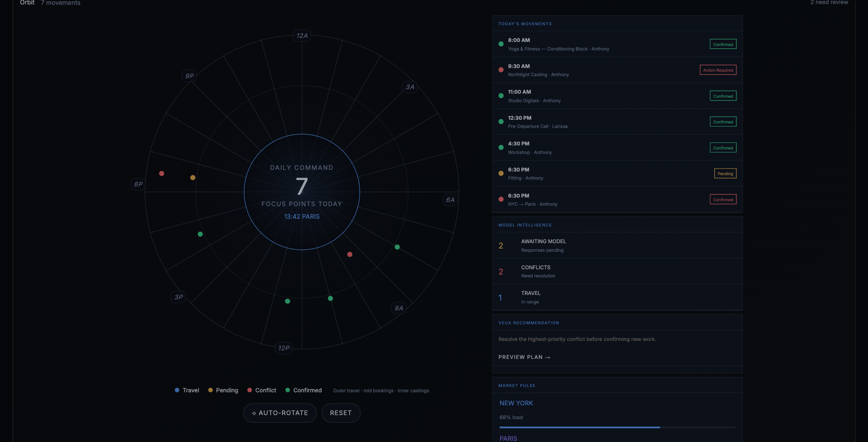Click the 9P hour marker on the dial

[190, 76]
